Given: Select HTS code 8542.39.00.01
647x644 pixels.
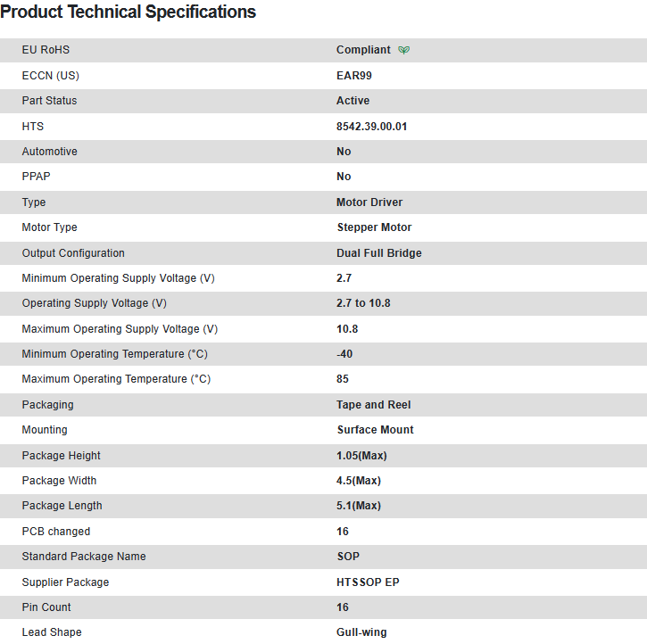Looking at the screenshot, I should click(x=371, y=127).
